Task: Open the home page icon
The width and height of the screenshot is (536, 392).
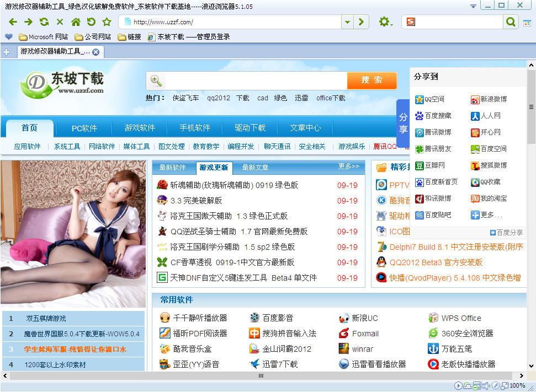Action: click(76, 22)
